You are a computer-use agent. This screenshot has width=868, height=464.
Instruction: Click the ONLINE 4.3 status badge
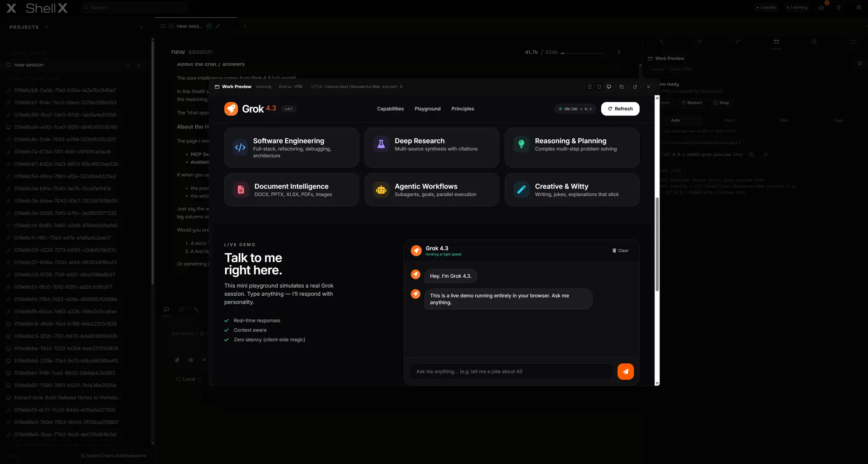click(x=575, y=109)
